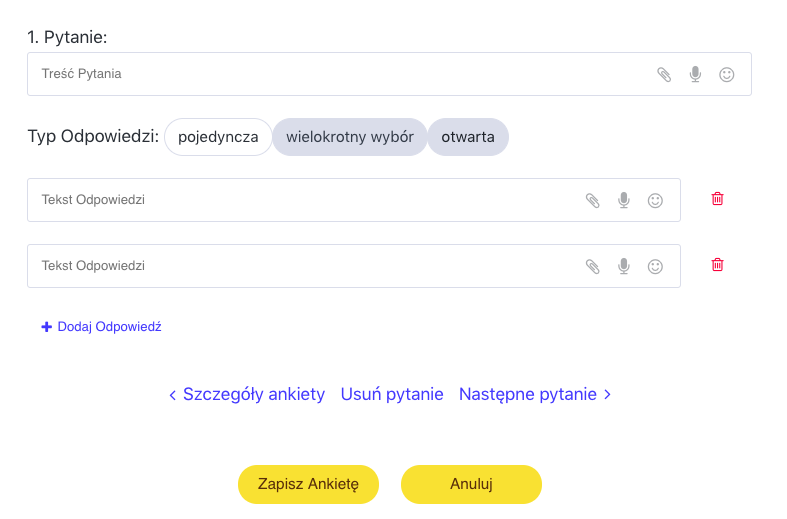Choose the 'otwarta' answer type
The image size is (787, 519).
click(x=468, y=137)
